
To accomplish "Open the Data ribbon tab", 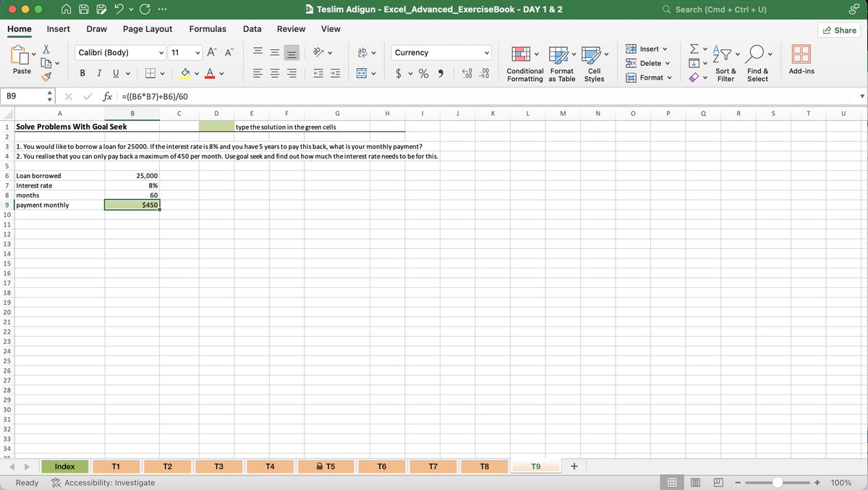I will pyautogui.click(x=252, y=29).
